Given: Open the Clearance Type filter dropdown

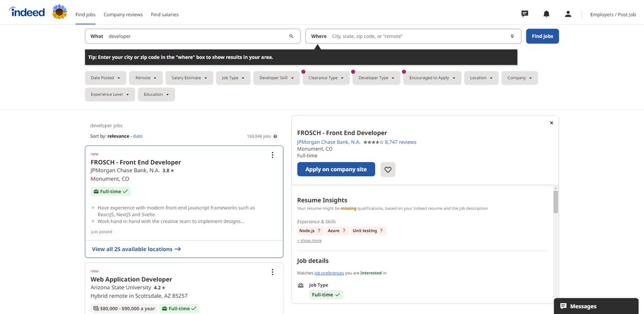Looking at the screenshot, I should (326, 78).
